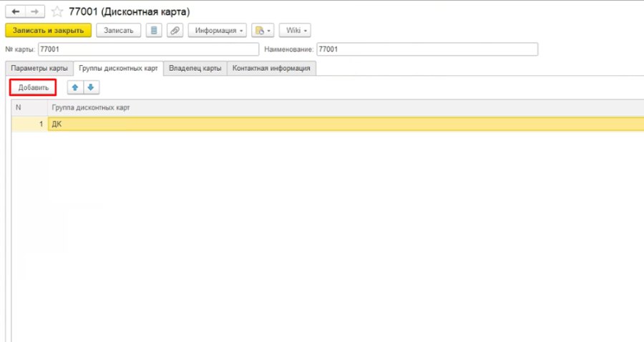The width and height of the screenshot is (644, 342).
Task: Expand the Информация dropdown
Action: click(x=218, y=30)
